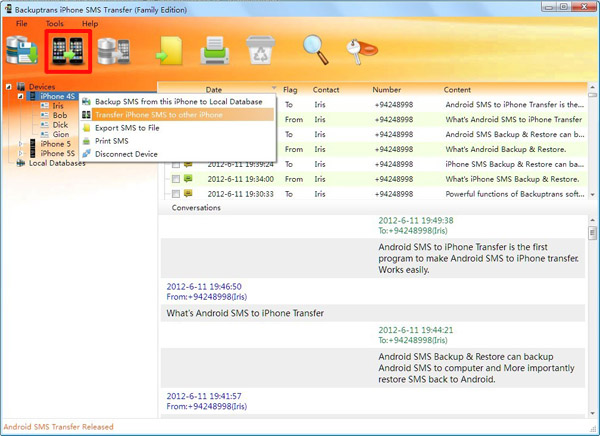Sort by the Flag column header
The width and height of the screenshot is (600, 436).
click(290, 90)
